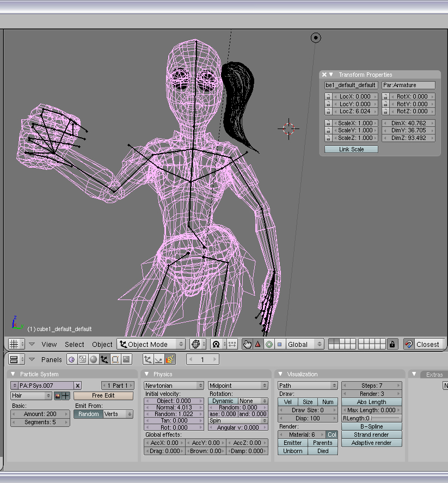The width and height of the screenshot is (448, 483).
Task: Toggle the RotY lock icon
Action: pos(385,104)
